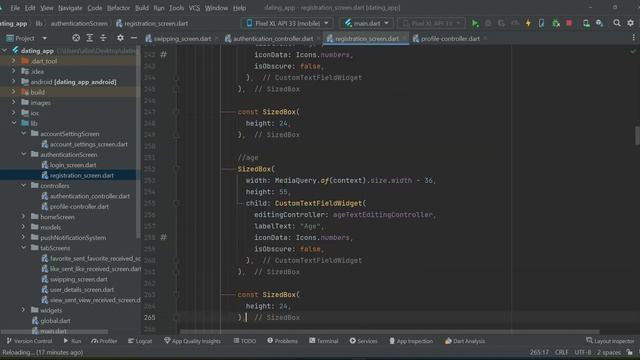Screen dimensions: 640x360
Task: Click the fold marker at line 255
Action: click(176, 203)
